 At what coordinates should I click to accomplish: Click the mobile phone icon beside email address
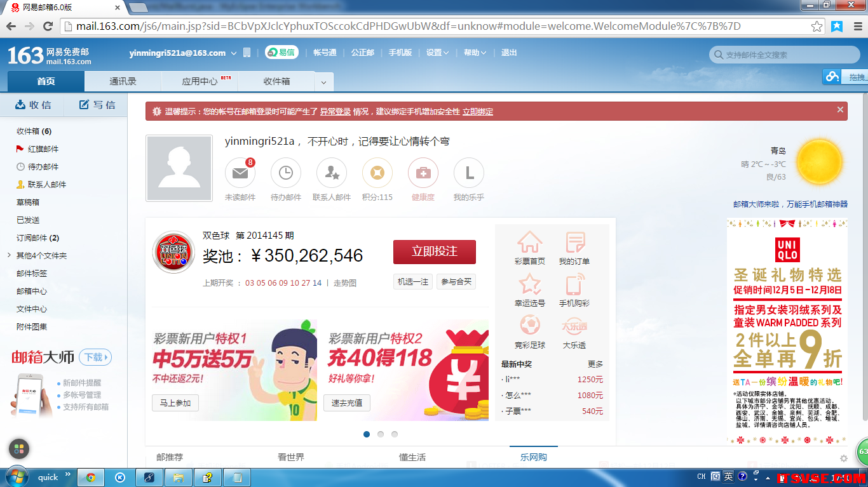point(247,53)
